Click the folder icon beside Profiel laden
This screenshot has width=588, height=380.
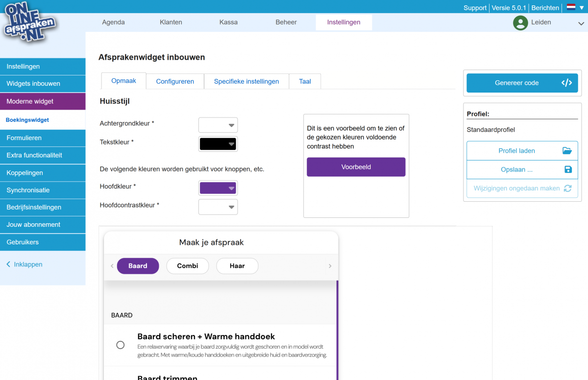point(567,151)
